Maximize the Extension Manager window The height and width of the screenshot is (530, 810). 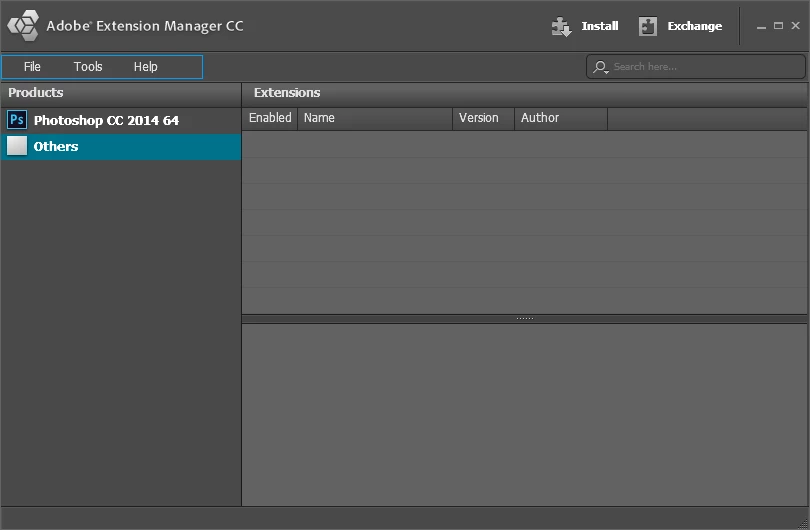(x=778, y=26)
